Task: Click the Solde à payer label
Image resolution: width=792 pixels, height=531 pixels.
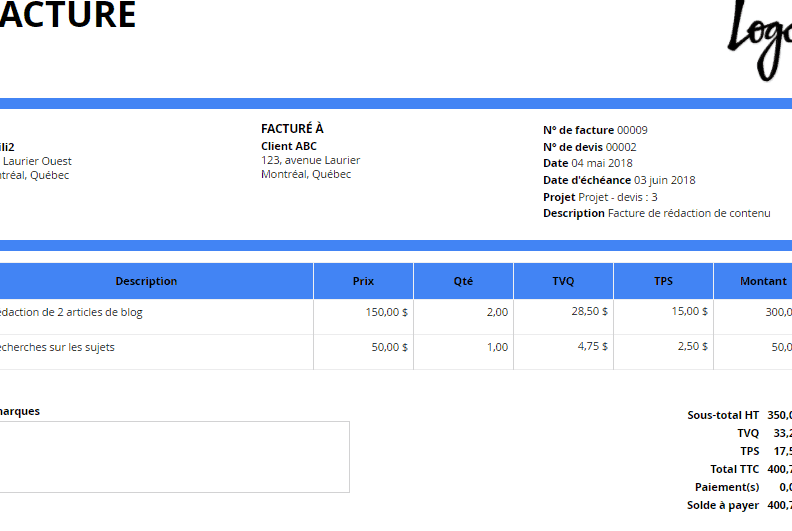Action: click(722, 505)
